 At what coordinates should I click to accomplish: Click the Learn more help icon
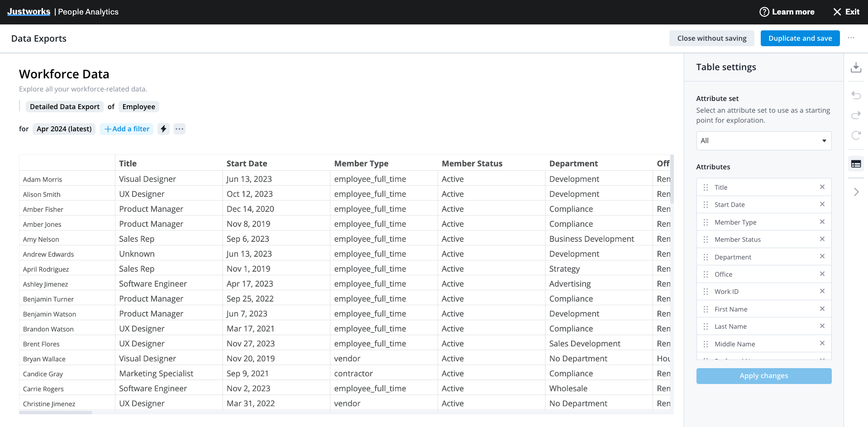(x=764, y=12)
